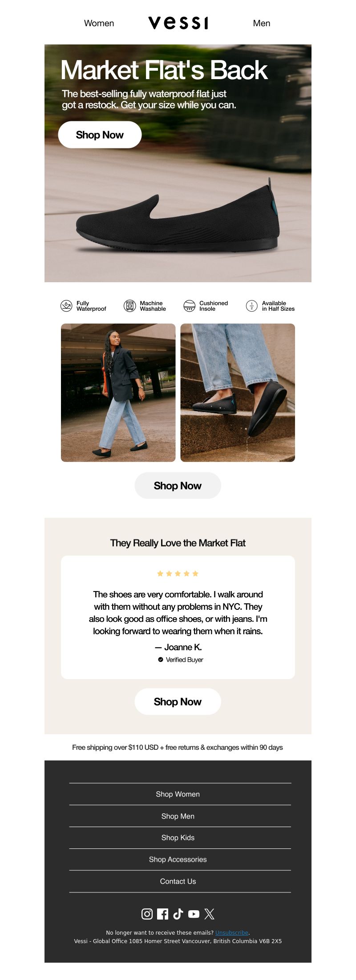Click the five-star rating in review
The width and height of the screenshot is (356, 980).
[x=178, y=573]
